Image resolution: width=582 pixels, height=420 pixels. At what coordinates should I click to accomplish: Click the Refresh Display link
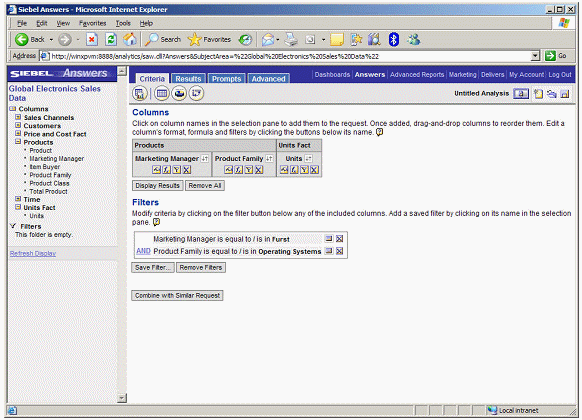click(x=33, y=253)
